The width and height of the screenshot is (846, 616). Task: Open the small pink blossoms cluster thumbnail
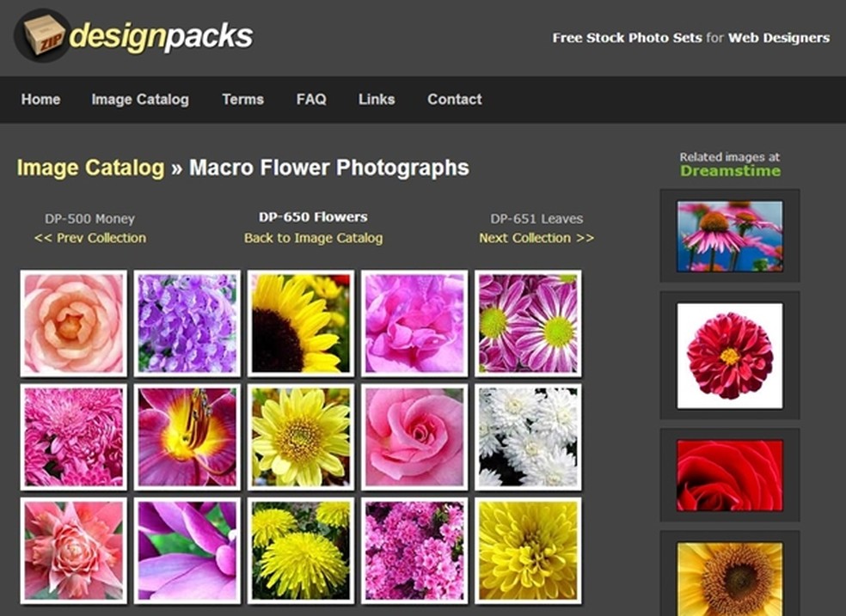click(x=414, y=551)
